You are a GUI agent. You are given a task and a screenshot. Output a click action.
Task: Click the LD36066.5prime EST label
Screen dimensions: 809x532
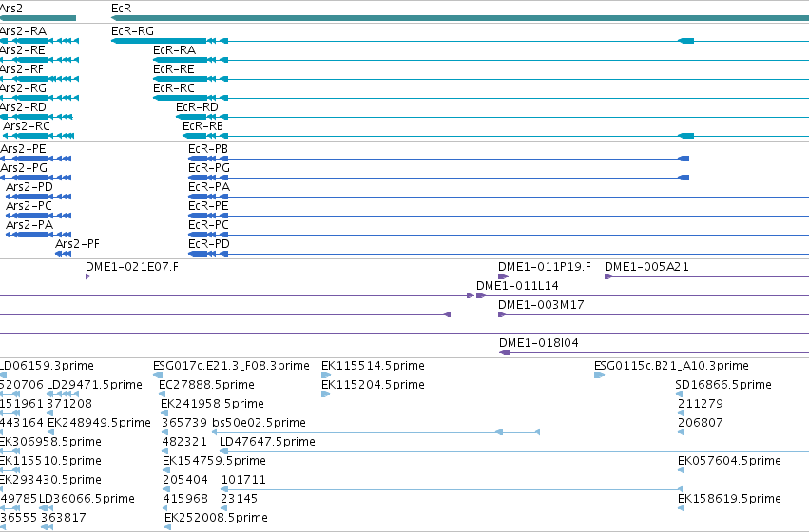coord(87,500)
